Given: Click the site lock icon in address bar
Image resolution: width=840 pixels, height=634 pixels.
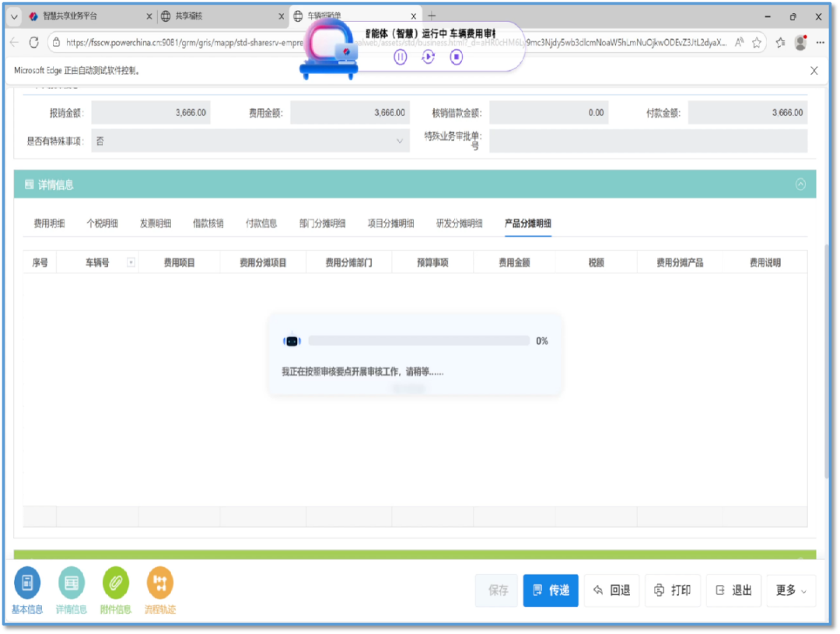Looking at the screenshot, I should pyautogui.click(x=56, y=42).
